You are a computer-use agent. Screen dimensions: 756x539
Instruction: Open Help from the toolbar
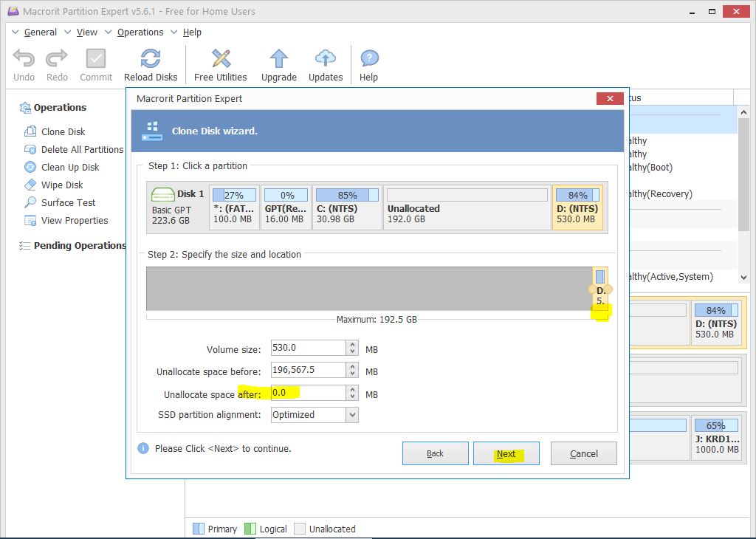[368, 59]
